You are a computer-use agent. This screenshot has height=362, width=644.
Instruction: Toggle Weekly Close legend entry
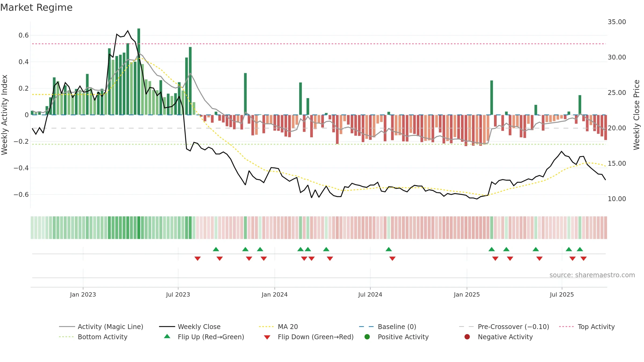point(190,327)
